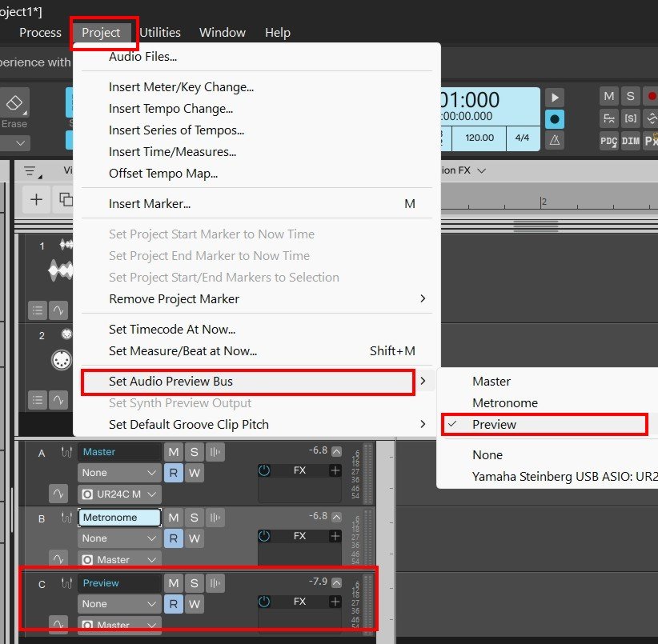Open automation lanes on Master bus
This screenshot has height=644, width=658.
(x=57, y=494)
